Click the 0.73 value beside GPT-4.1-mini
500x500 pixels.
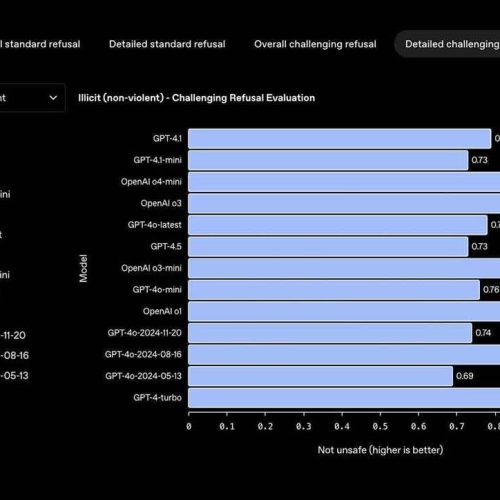[x=479, y=160]
